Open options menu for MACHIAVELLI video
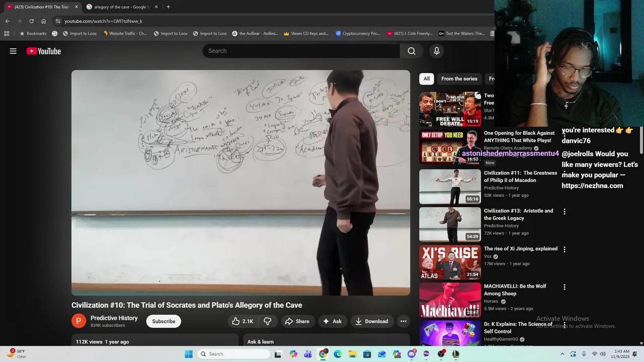The image size is (644, 362). point(565,287)
